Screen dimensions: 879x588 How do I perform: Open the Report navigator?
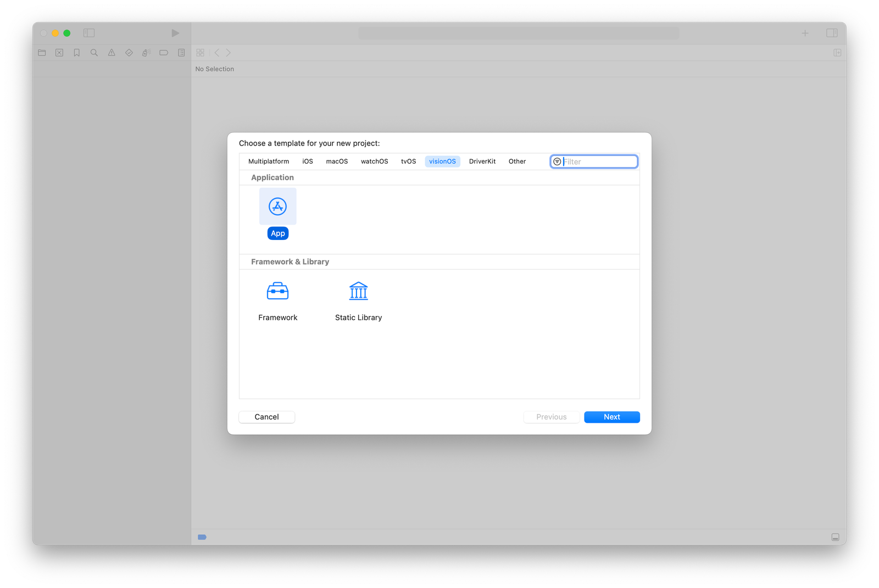(x=181, y=52)
